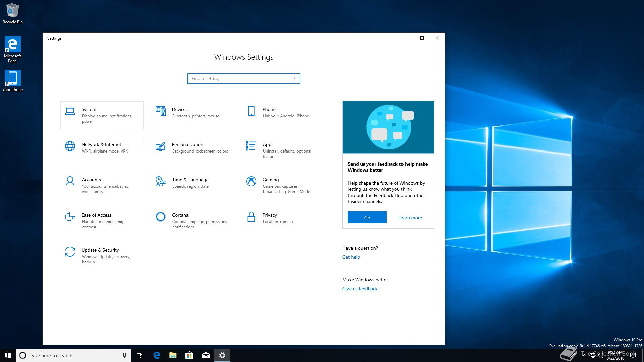644x362 pixels.
Task: Open the Recycle Bin desktop icon
Action: [x=13, y=14]
